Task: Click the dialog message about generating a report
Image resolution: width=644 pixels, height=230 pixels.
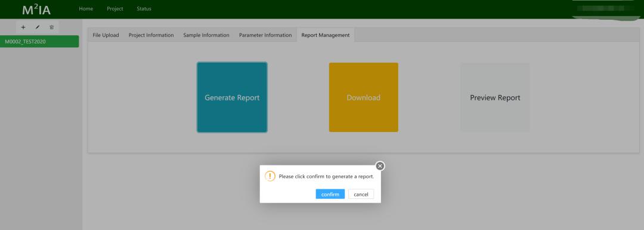Action: coord(327,176)
